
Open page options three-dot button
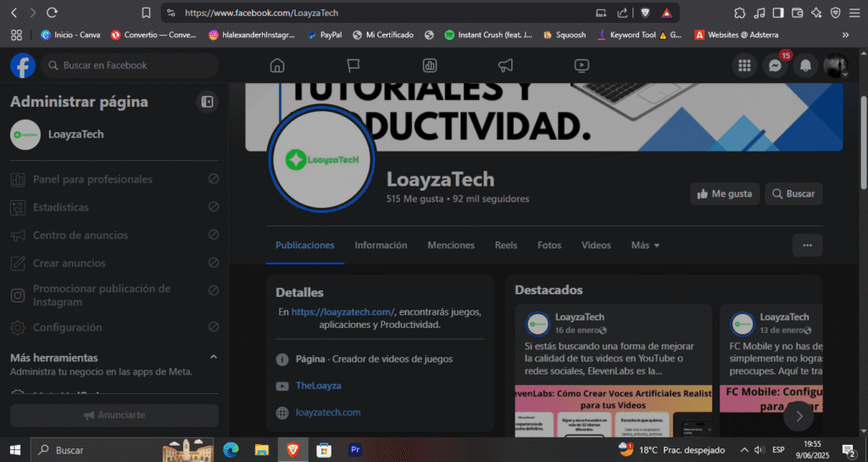click(807, 245)
